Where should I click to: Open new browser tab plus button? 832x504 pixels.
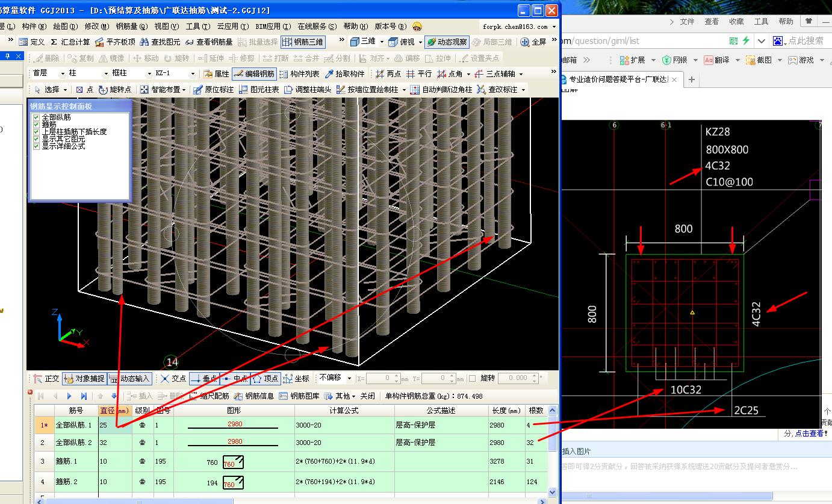tap(692, 79)
